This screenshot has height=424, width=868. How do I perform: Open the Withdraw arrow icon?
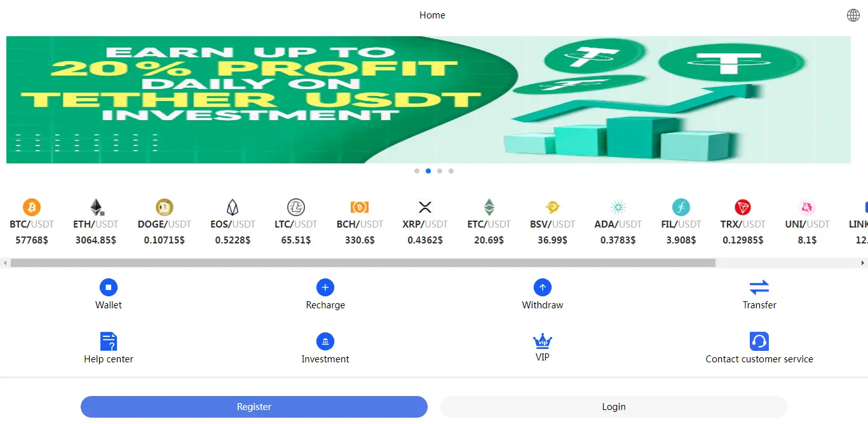pyautogui.click(x=543, y=287)
